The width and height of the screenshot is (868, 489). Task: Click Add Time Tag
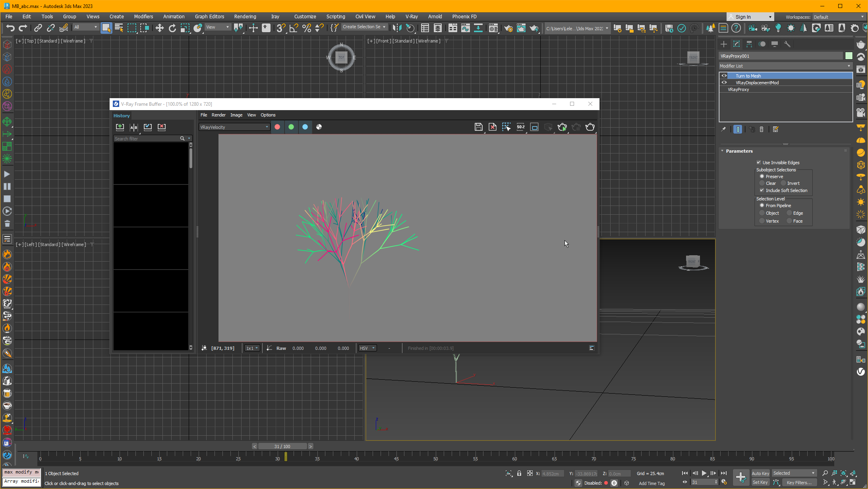tap(651, 483)
